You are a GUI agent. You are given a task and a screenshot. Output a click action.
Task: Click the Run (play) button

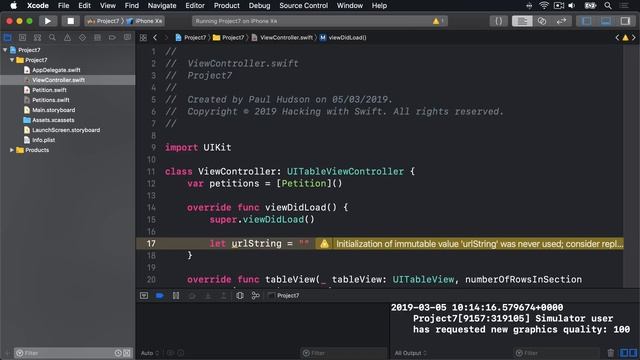(x=48, y=21)
